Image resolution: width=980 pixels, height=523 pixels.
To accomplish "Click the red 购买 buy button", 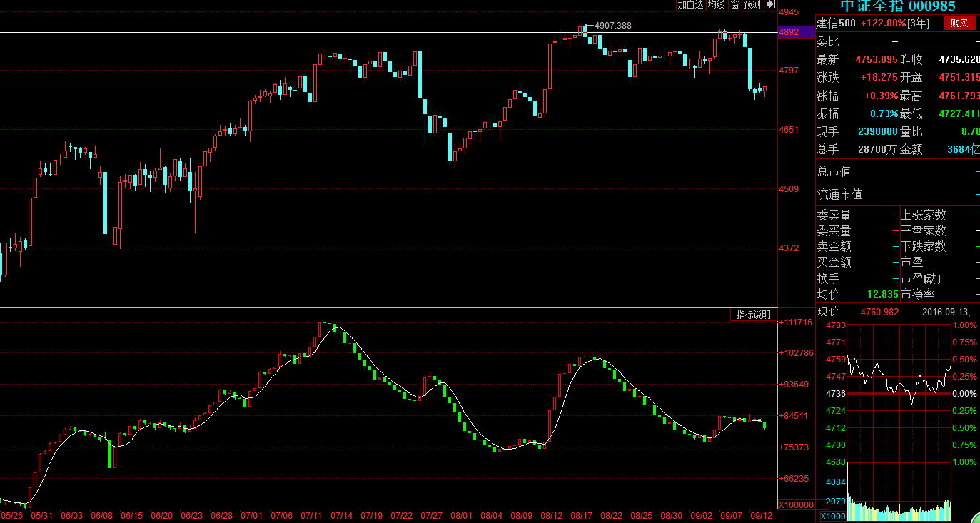I will click(960, 23).
